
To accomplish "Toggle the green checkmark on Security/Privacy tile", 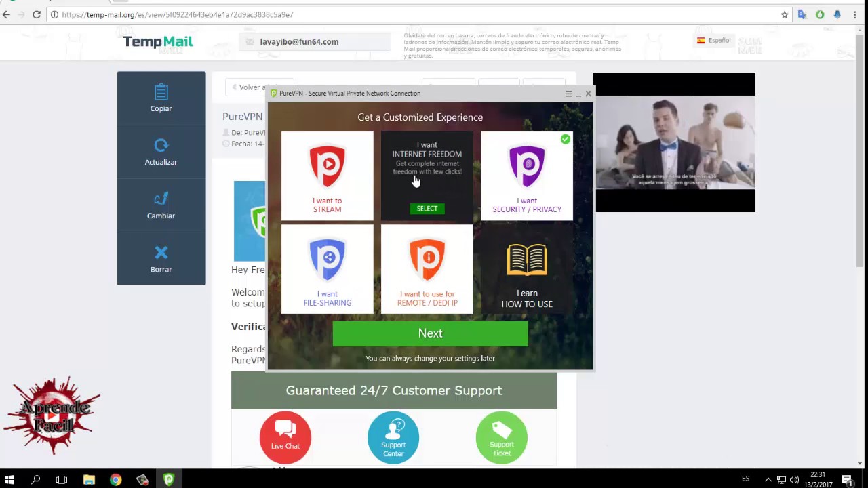I will click(566, 139).
